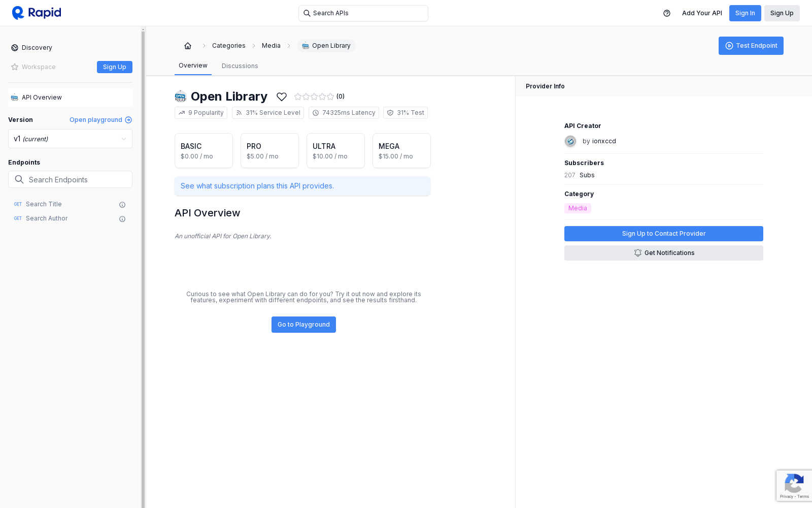Click the Open Library breadcrumb chip
The height and width of the screenshot is (508, 812).
pyautogui.click(x=326, y=46)
